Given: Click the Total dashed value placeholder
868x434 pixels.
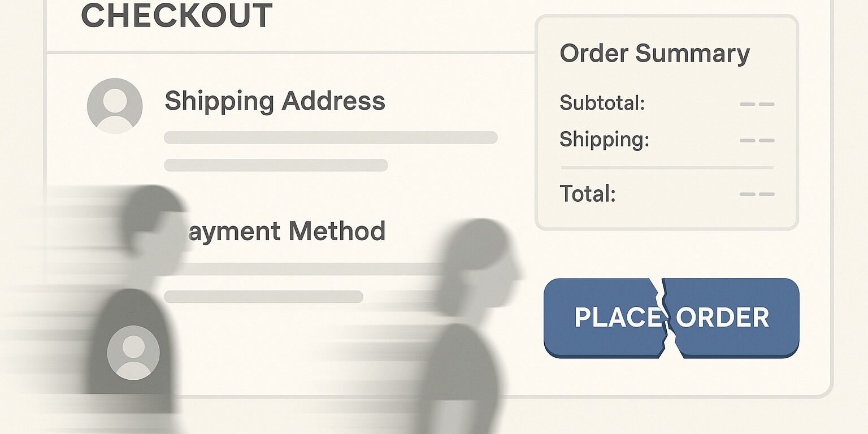Looking at the screenshot, I should pyautogui.click(x=757, y=194).
